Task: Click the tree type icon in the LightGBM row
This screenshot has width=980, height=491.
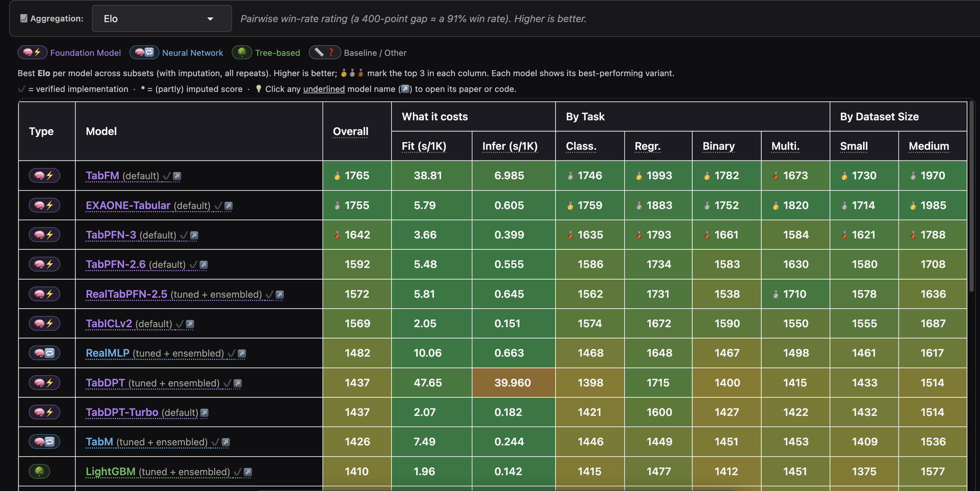Action: coord(40,471)
